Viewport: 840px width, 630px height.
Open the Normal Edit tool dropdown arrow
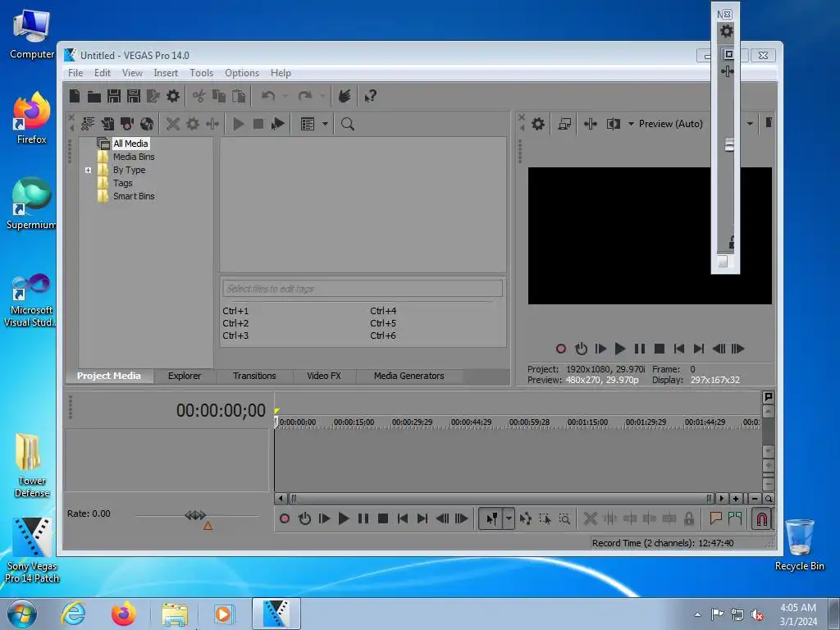click(x=509, y=518)
